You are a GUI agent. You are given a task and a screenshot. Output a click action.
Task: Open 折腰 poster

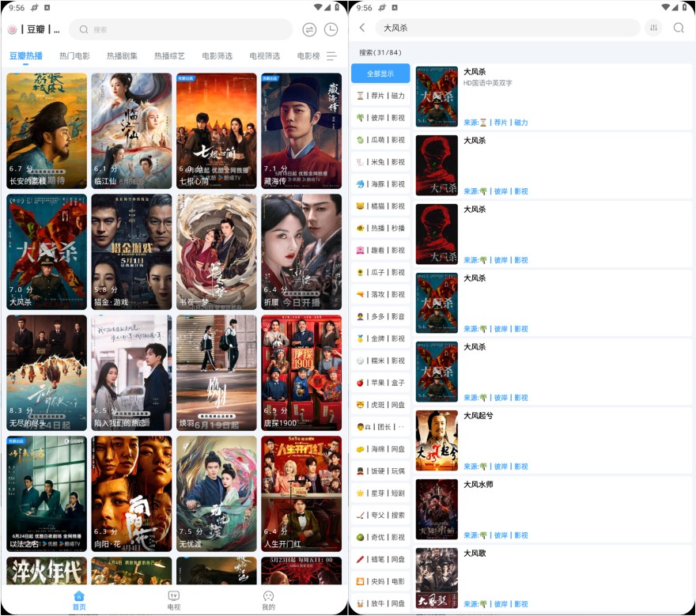click(301, 251)
